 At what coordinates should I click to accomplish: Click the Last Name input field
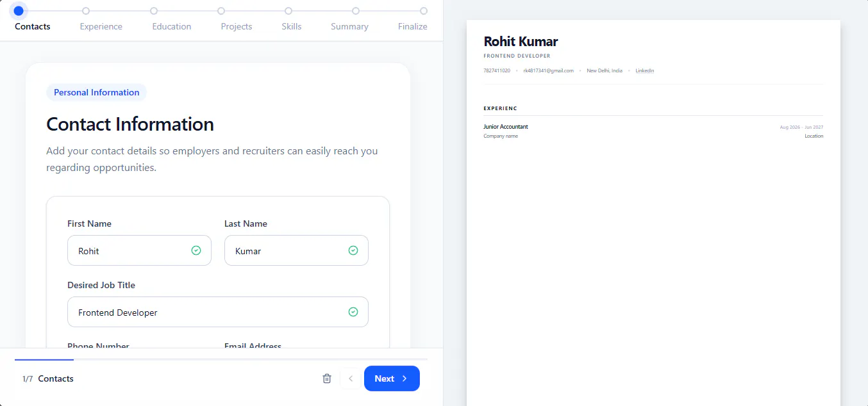(x=296, y=250)
